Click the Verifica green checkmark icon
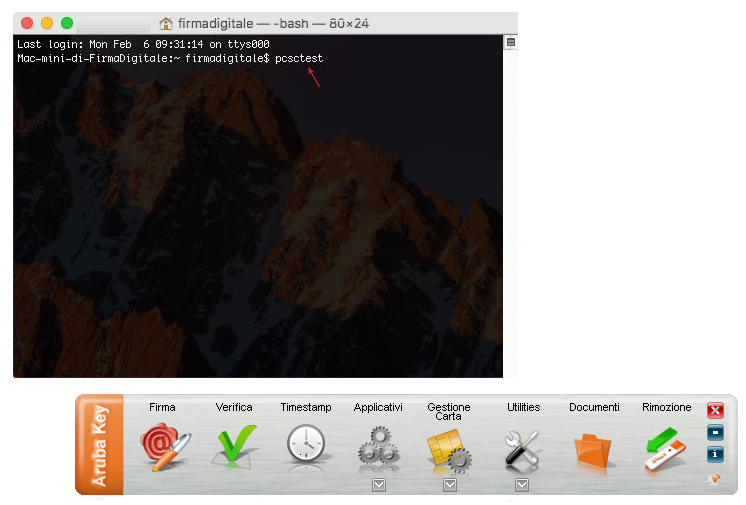The image size is (746, 505). [x=235, y=447]
